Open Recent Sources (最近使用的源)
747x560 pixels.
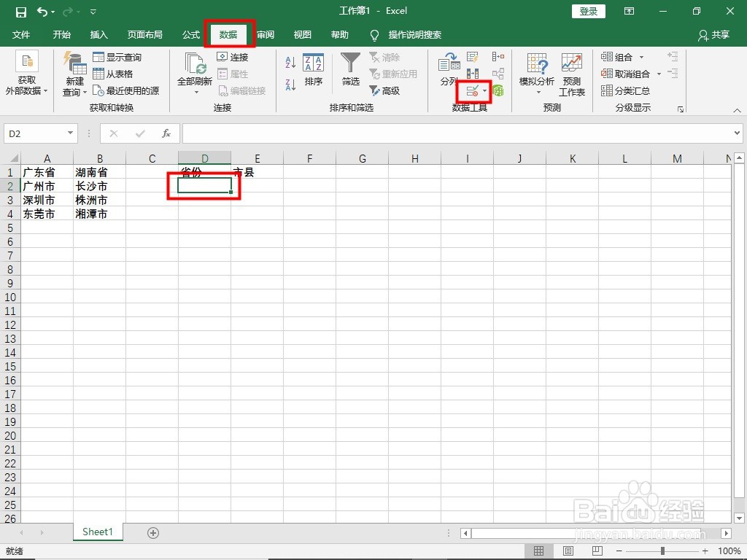coord(125,90)
